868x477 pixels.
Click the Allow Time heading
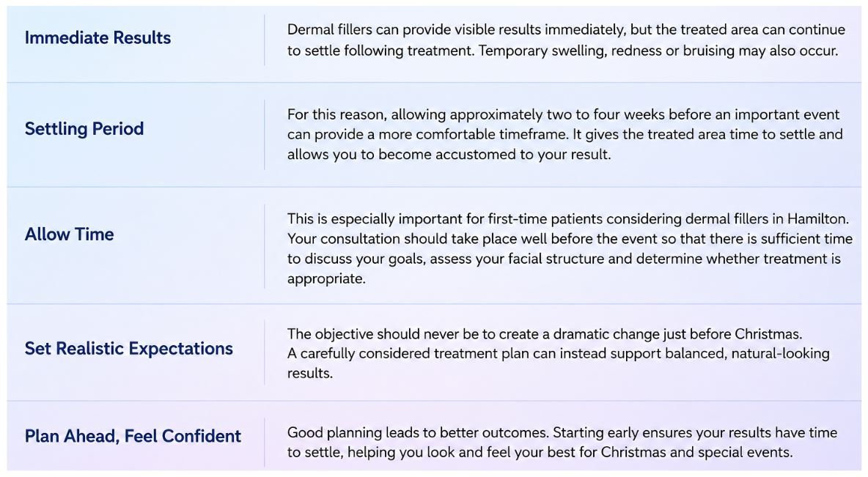(69, 234)
